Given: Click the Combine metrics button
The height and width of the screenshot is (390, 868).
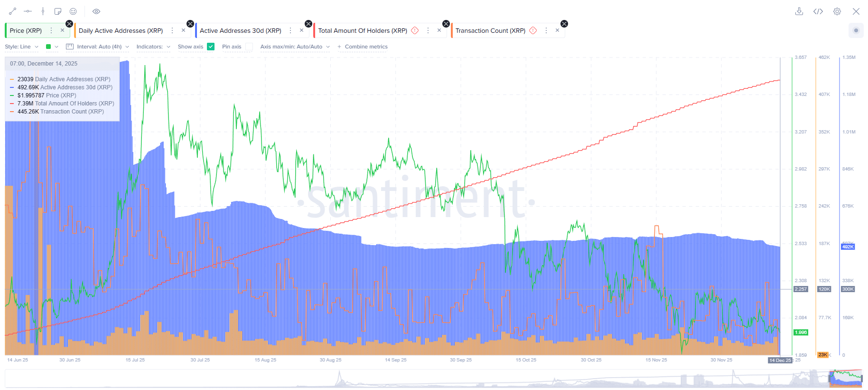Looking at the screenshot, I should [363, 47].
